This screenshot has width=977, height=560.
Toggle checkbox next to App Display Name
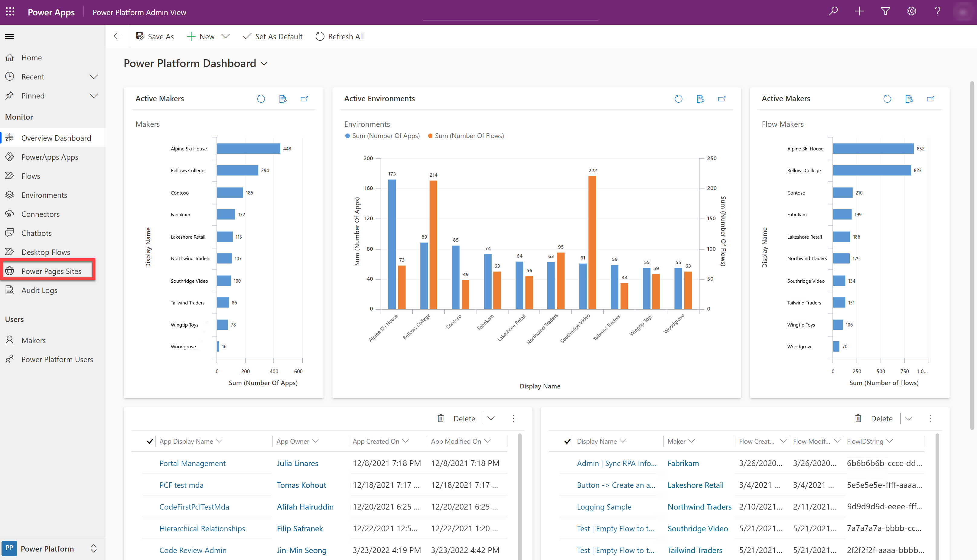point(149,441)
